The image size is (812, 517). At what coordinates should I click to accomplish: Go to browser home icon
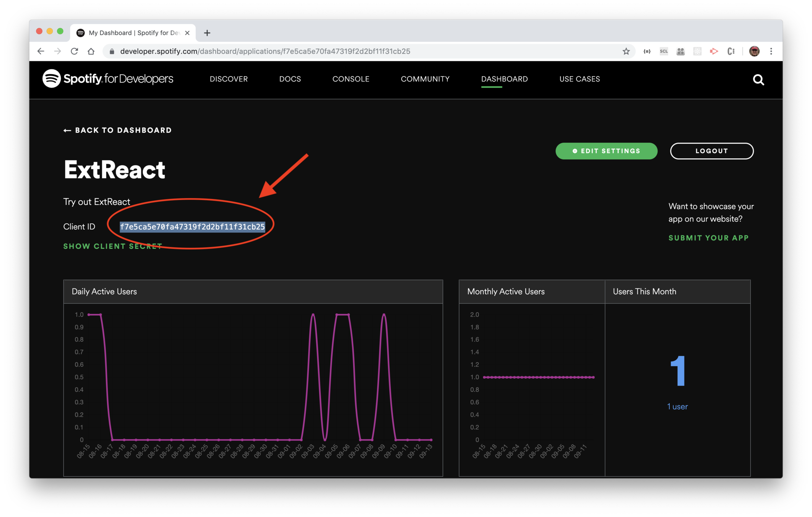91,51
